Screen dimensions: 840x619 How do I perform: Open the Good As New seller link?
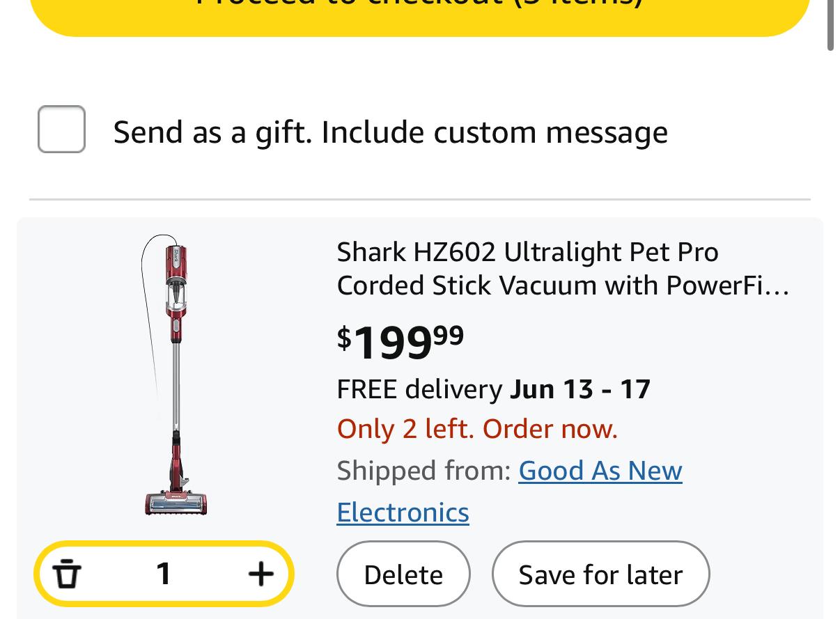click(600, 471)
